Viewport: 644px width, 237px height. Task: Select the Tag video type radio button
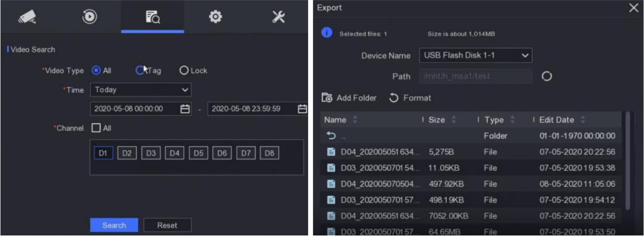coord(140,71)
